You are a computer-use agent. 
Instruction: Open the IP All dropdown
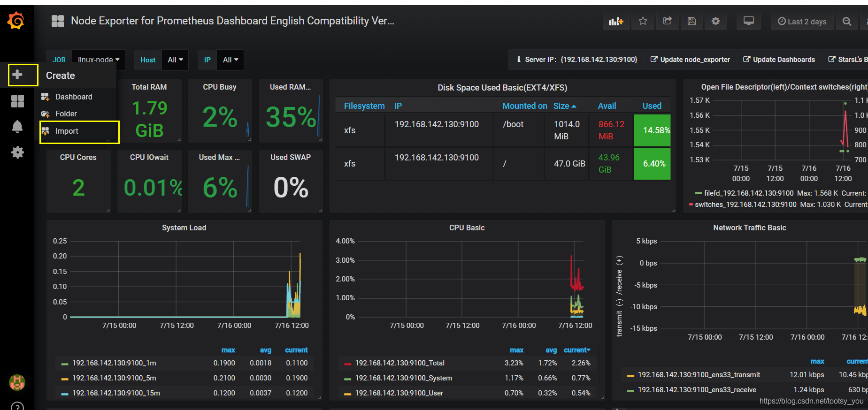(230, 60)
